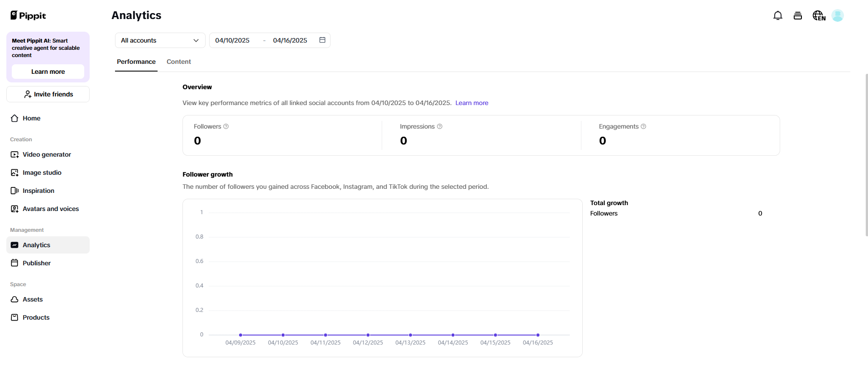Open the notifications bell
This screenshot has width=868, height=369.
(x=777, y=16)
